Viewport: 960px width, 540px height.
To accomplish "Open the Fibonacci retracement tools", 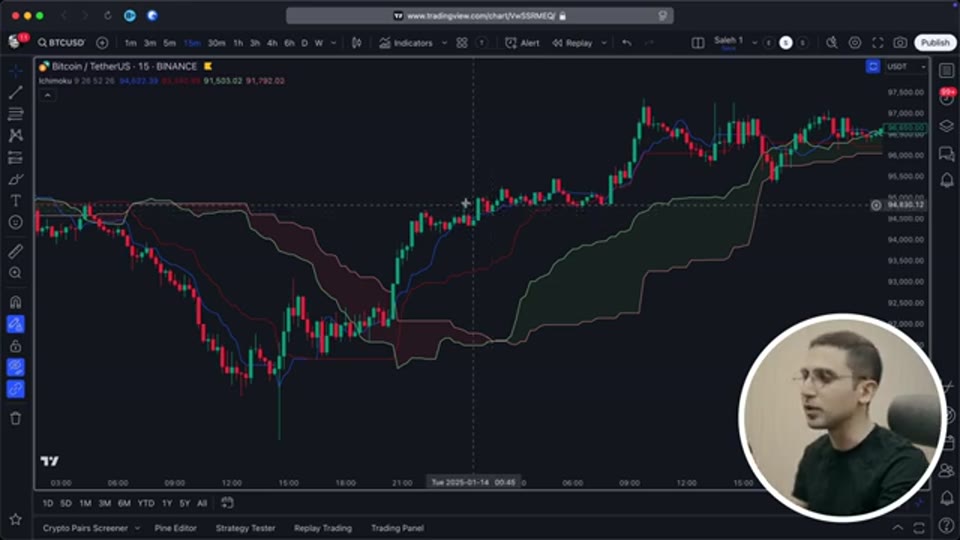I will point(15,114).
